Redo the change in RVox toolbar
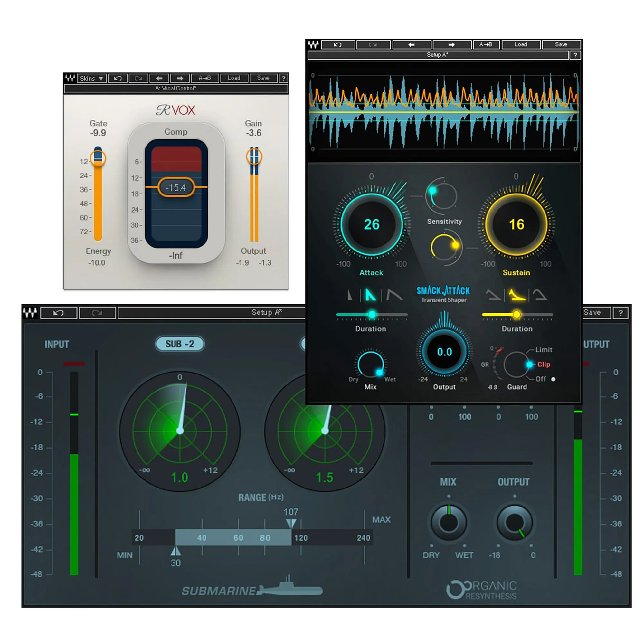The image size is (644, 644). 138,78
